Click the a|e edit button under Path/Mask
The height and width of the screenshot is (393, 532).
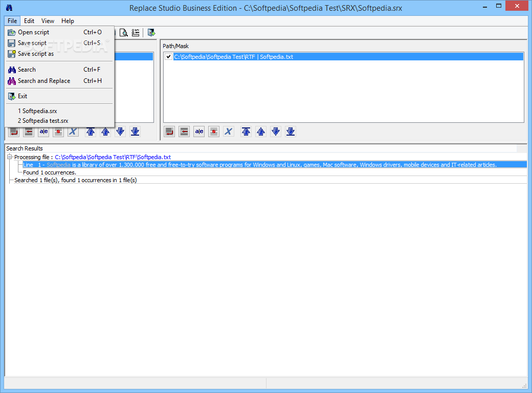pos(199,132)
